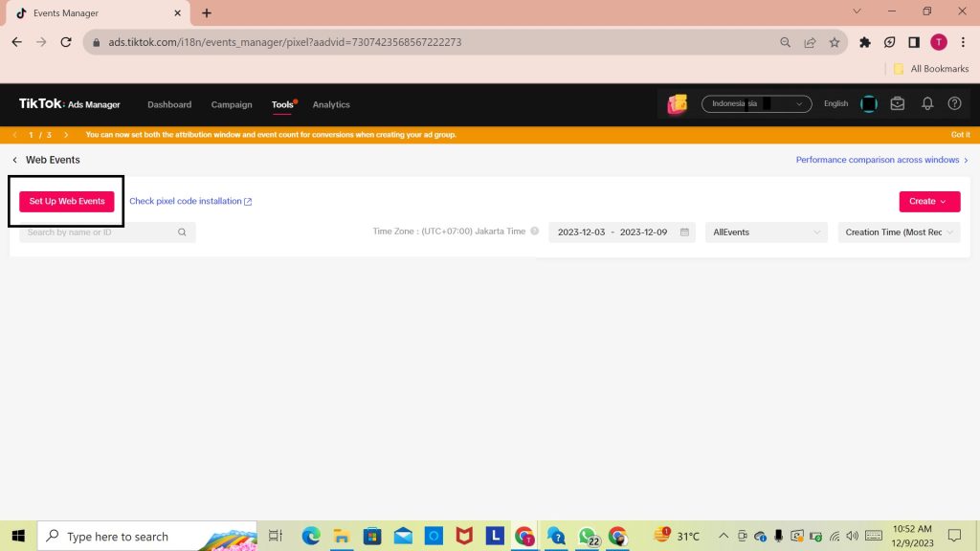
Task: Open the briefcase business center icon
Action: coord(897,104)
